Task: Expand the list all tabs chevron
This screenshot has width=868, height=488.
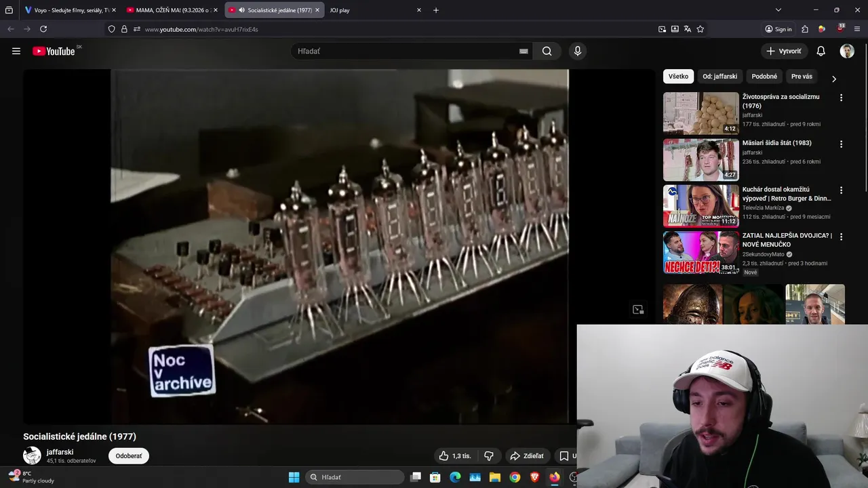Action: [778, 10]
